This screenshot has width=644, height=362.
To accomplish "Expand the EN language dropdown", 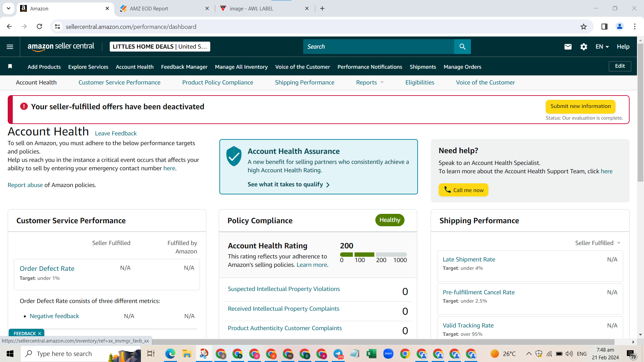I will [x=602, y=47].
